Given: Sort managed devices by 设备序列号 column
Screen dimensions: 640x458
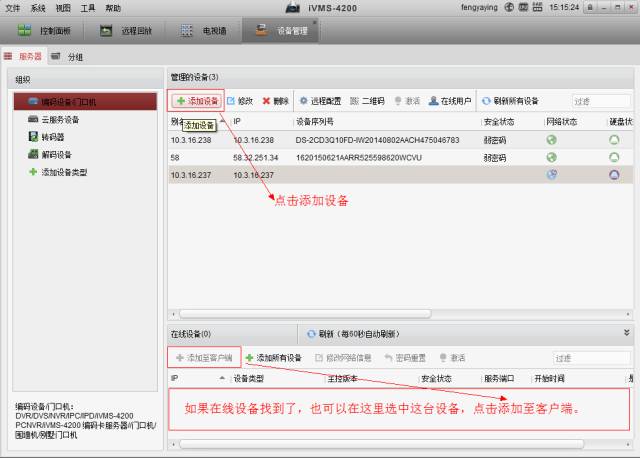Looking at the screenshot, I should (x=316, y=121).
